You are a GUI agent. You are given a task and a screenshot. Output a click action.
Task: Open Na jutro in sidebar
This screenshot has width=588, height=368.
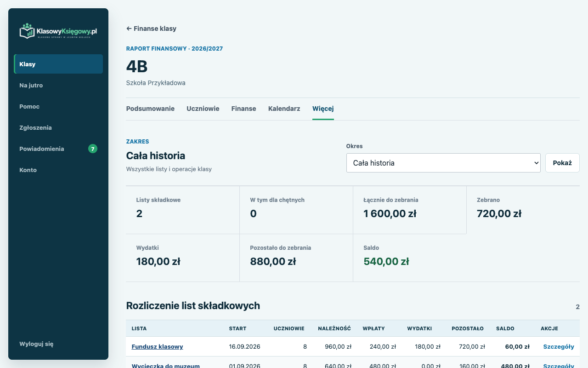point(58,85)
